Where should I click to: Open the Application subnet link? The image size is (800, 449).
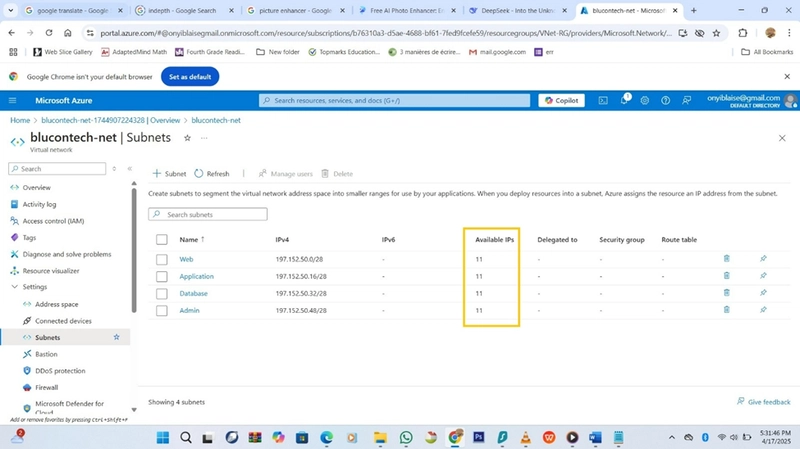coord(196,276)
